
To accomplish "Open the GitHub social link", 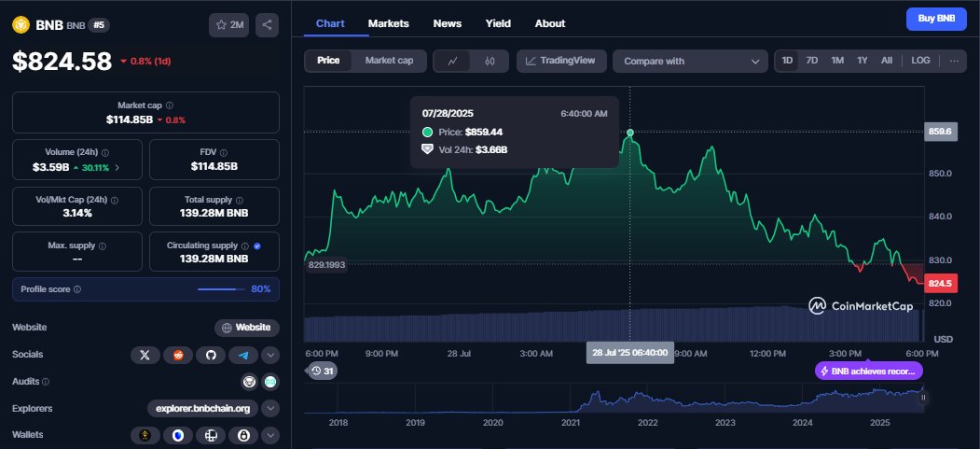I will [x=211, y=356].
